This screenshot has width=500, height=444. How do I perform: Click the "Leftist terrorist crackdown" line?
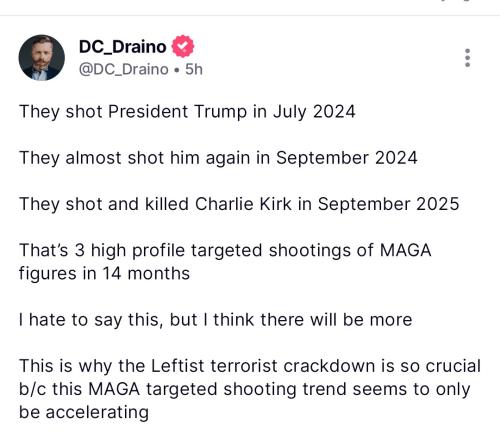[x=250, y=366]
